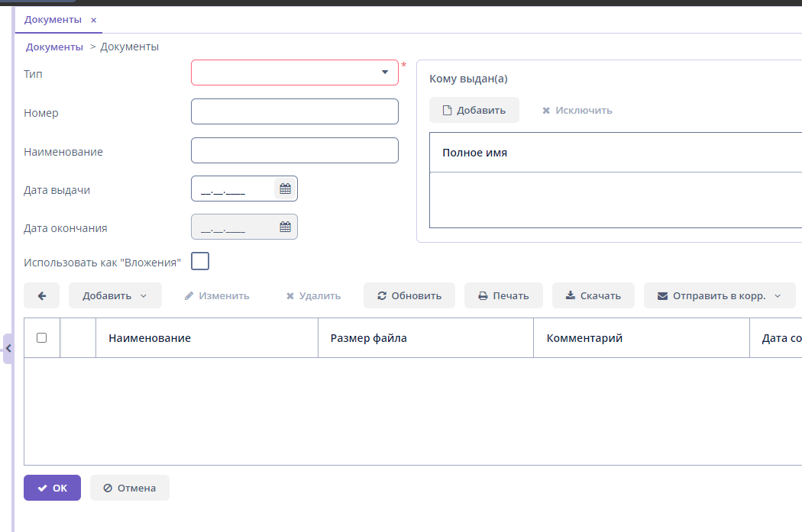Click into the Номер input field
This screenshot has height=532, width=802.
pos(294,111)
